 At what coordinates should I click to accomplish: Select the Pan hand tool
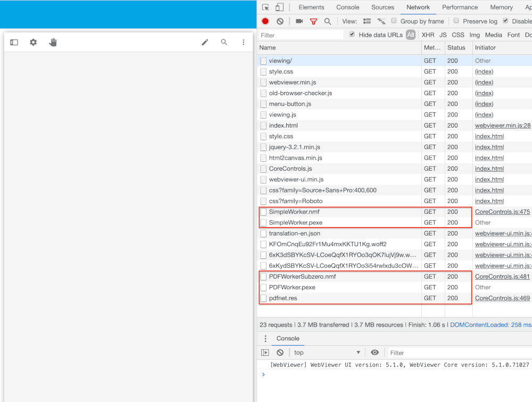[53, 43]
